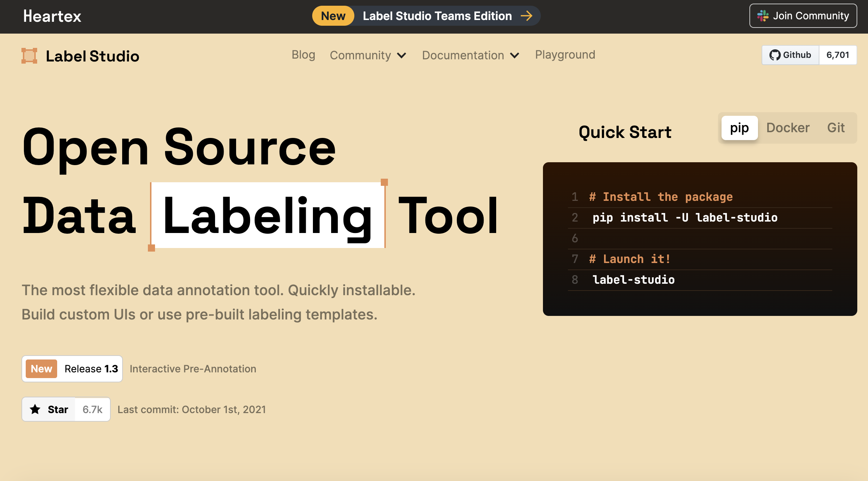Click the Label Studio square logo icon

pos(29,56)
